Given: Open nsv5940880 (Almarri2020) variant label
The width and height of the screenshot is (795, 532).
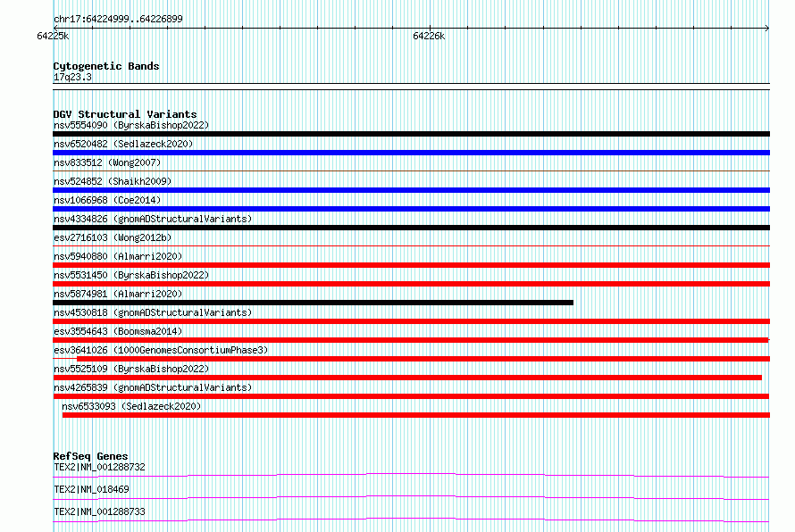Looking at the screenshot, I should click(x=118, y=256).
